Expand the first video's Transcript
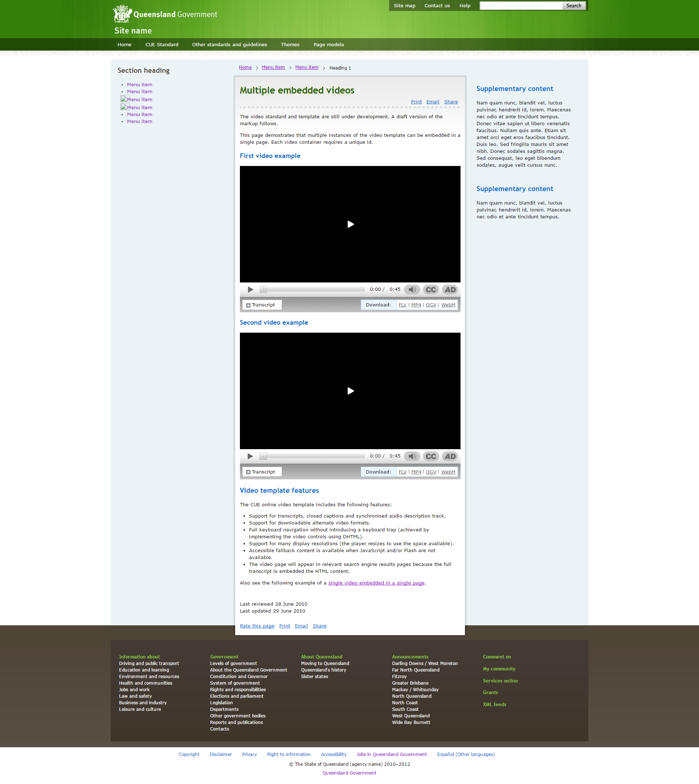699x784 pixels. (261, 305)
